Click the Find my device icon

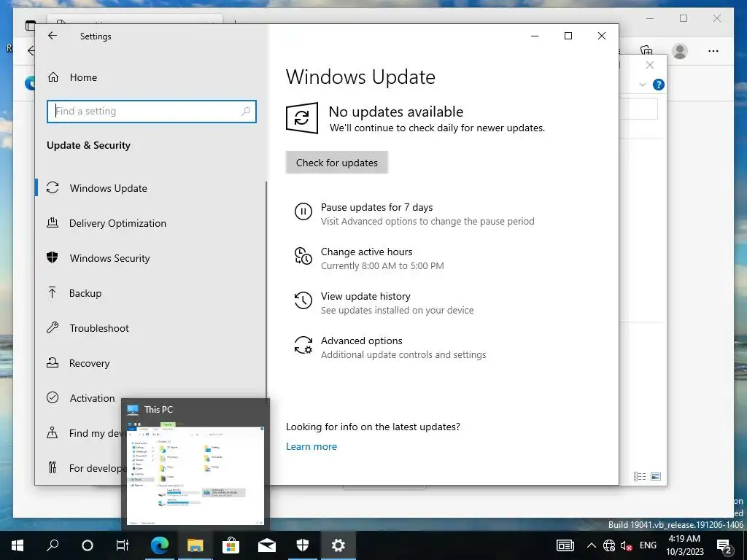pyautogui.click(x=53, y=433)
